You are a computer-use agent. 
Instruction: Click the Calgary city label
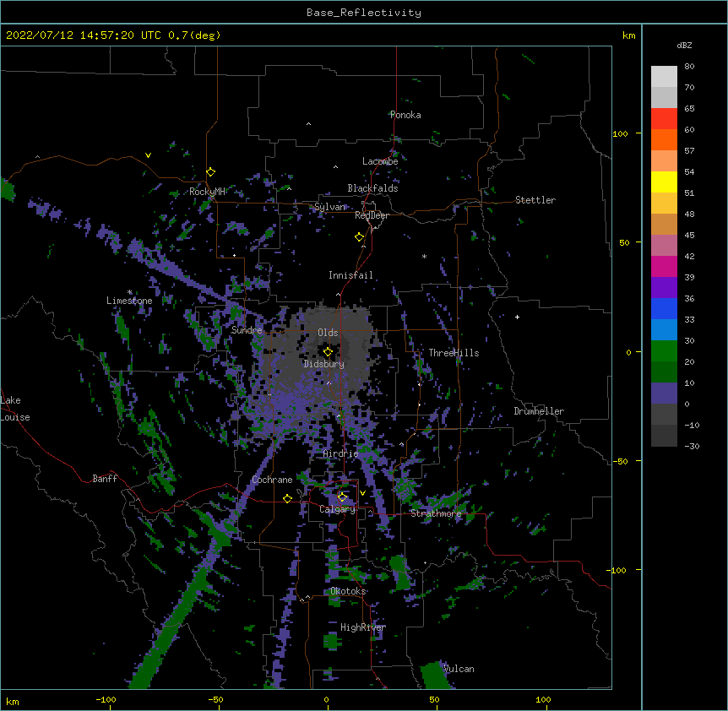pyautogui.click(x=337, y=509)
